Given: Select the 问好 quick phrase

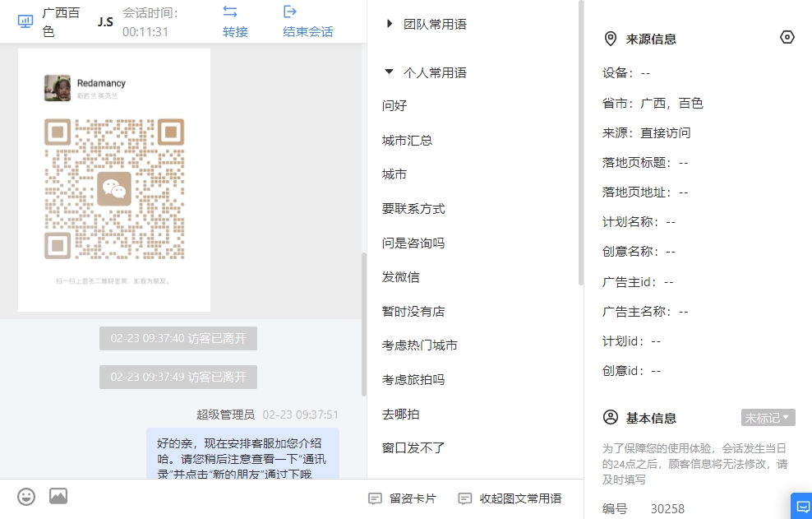Looking at the screenshot, I should [394, 106].
